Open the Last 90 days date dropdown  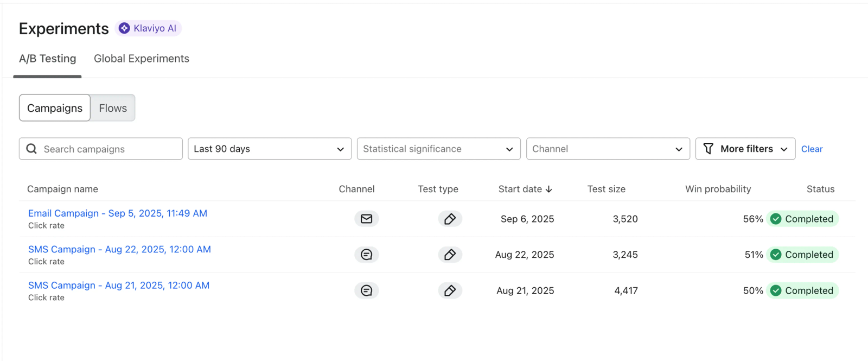(270, 149)
